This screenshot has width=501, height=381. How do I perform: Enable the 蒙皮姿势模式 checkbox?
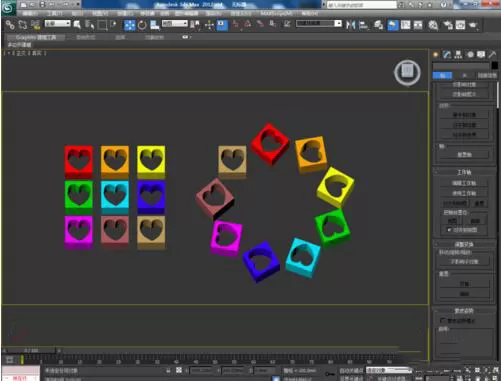[442, 320]
